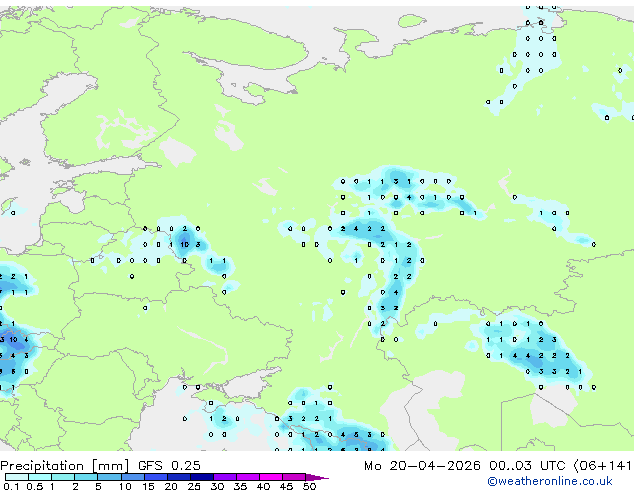
Task: Select the legend swatch between 0.1 and 0.5
Action: pos(17,477)
